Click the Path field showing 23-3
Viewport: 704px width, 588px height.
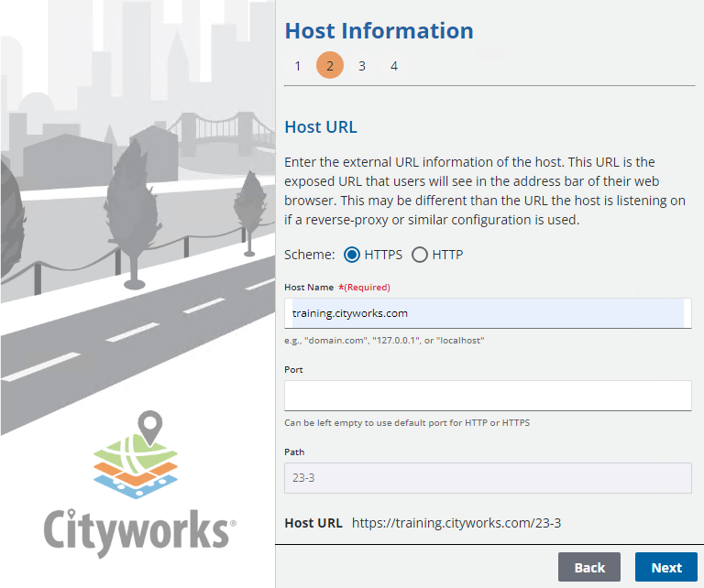[488, 478]
